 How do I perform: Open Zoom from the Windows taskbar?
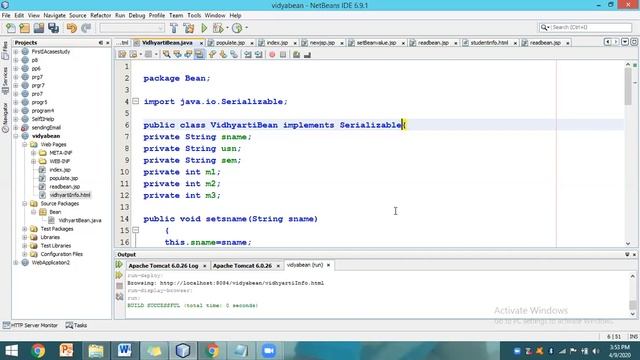[269, 351]
